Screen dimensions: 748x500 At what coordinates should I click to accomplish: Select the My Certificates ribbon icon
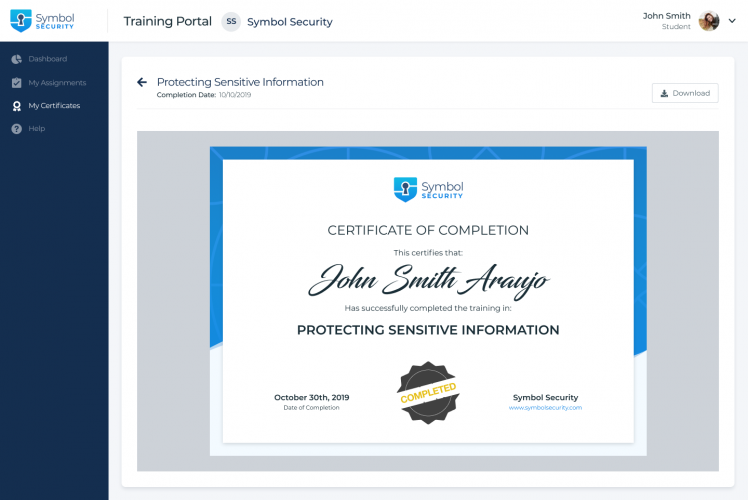[x=17, y=106]
